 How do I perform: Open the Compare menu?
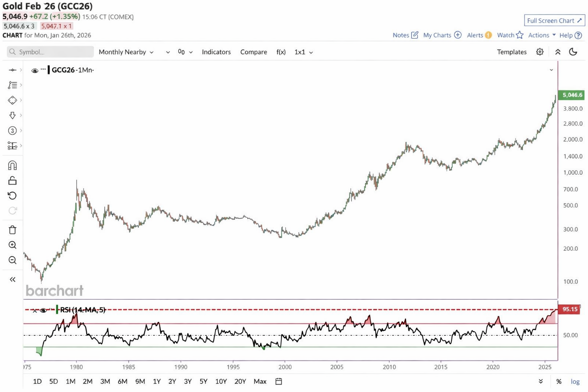(x=253, y=52)
